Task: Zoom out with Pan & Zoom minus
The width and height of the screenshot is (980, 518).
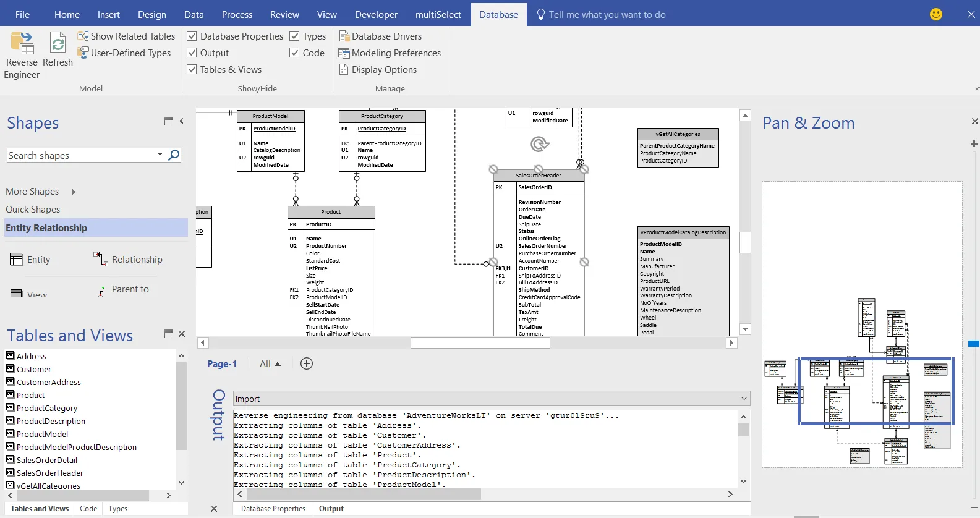Action: coord(974,508)
